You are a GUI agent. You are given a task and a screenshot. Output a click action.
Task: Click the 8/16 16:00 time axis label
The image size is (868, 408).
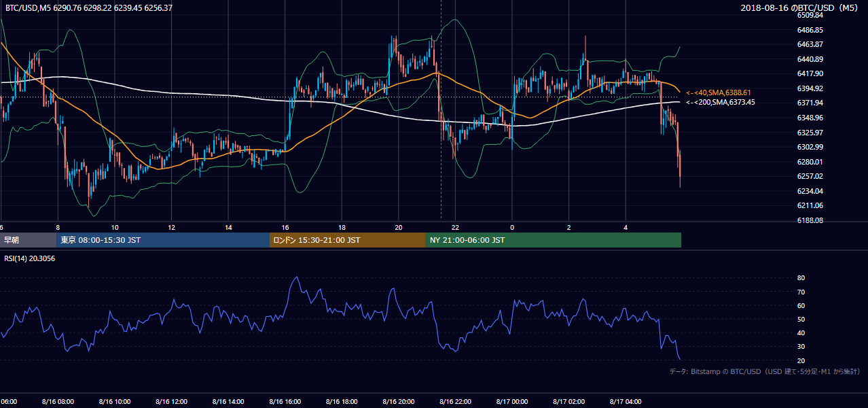[x=285, y=402]
